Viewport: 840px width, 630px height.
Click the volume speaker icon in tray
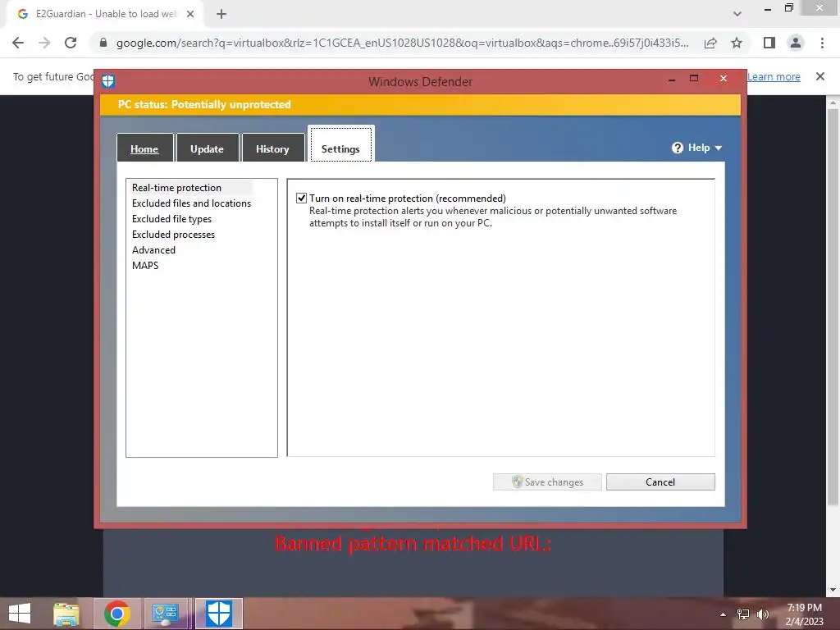(762, 614)
